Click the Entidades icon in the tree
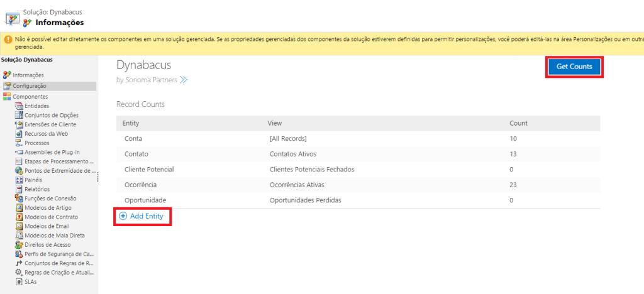The height and width of the screenshot is (294, 644). pyautogui.click(x=19, y=106)
